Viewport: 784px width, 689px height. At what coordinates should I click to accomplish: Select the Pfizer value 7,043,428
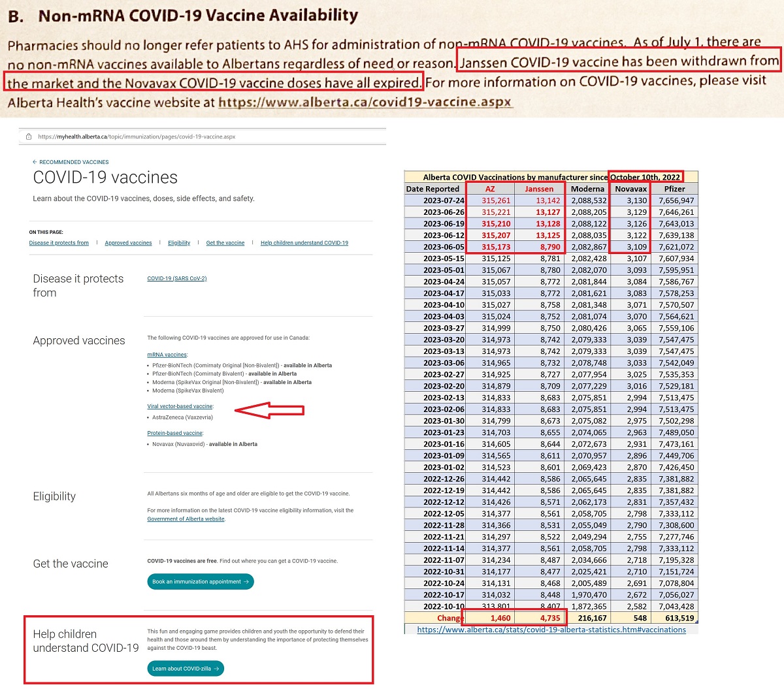[676, 607]
